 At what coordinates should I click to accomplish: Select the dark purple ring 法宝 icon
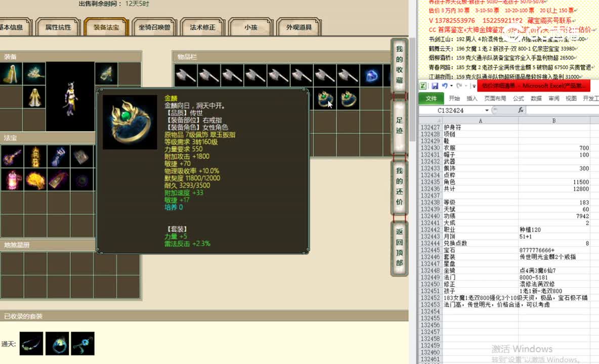pos(82,179)
